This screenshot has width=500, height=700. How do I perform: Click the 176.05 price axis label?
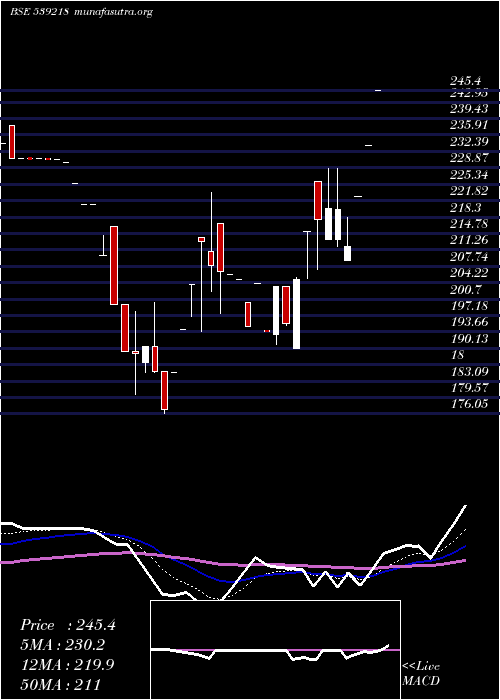tap(469, 404)
